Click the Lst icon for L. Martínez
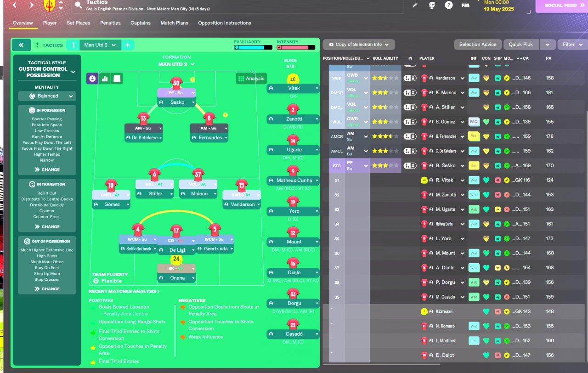 (x=474, y=340)
